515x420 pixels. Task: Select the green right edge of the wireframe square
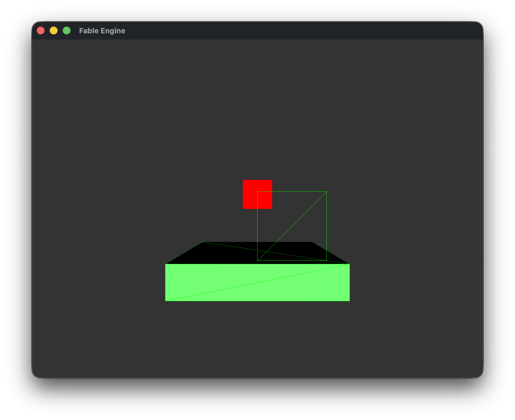click(x=327, y=226)
